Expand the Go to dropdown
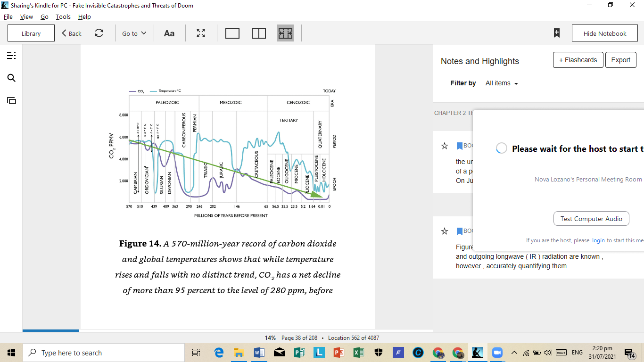Viewport: 644px width, 362px height. coord(134,33)
